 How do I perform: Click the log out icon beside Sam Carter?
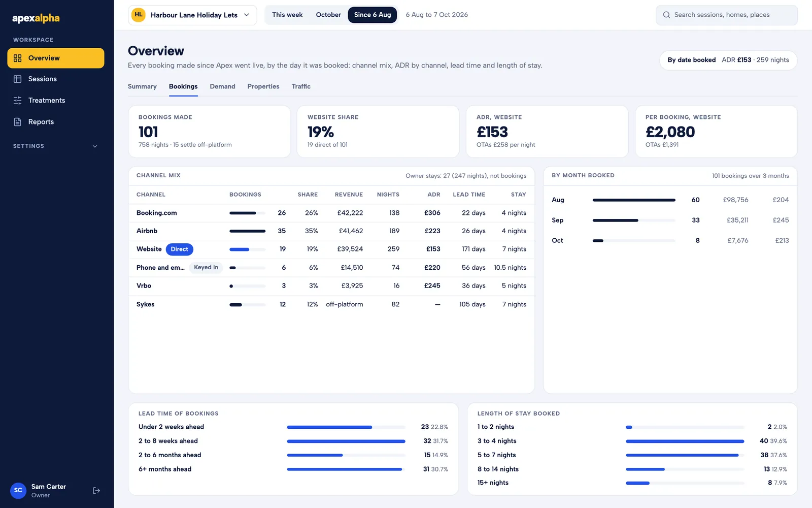[x=96, y=491]
